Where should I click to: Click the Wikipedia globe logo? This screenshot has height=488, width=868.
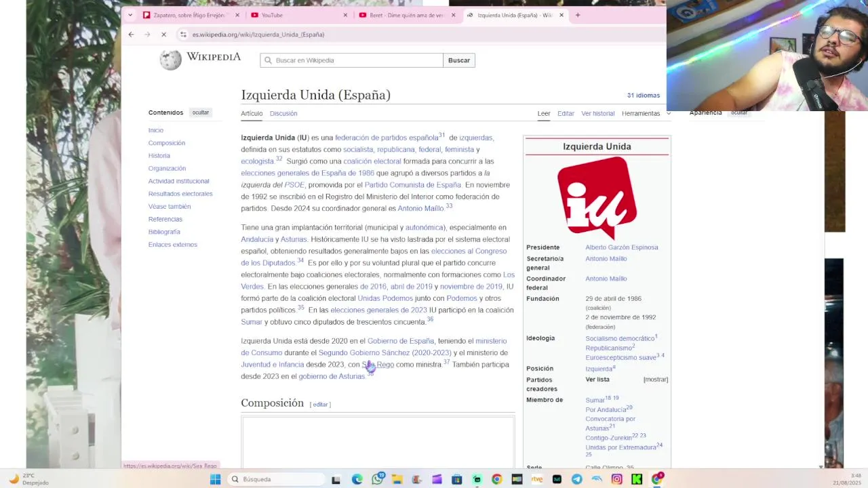click(x=170, y=60)
